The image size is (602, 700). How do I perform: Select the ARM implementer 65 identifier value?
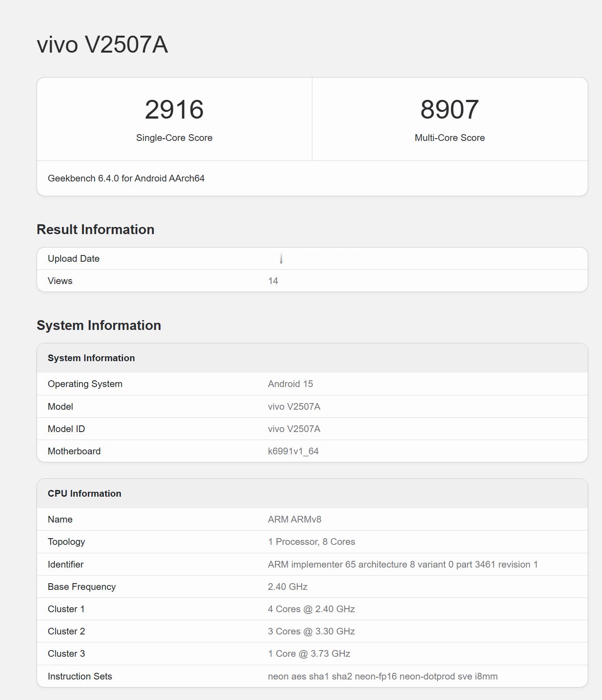coord(403,564)
